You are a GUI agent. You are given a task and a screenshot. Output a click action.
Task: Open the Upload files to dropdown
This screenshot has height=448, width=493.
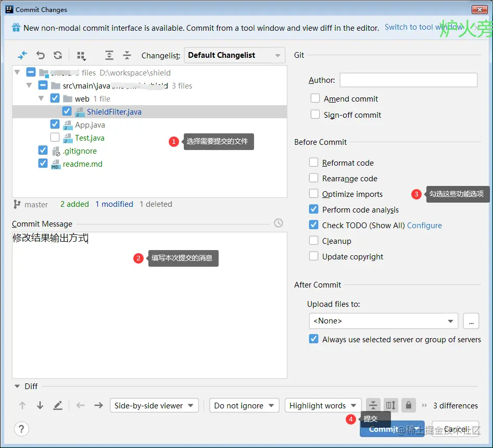[383, 321]
